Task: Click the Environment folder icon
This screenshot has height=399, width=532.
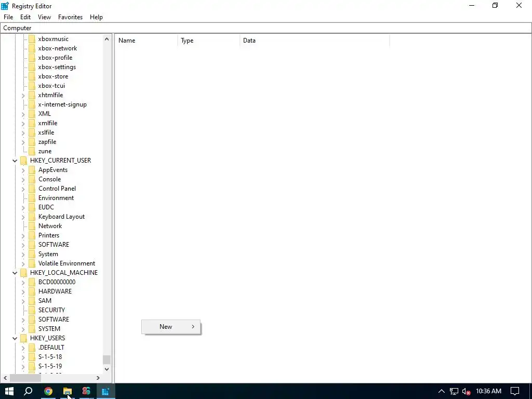Action: point(32,198)
